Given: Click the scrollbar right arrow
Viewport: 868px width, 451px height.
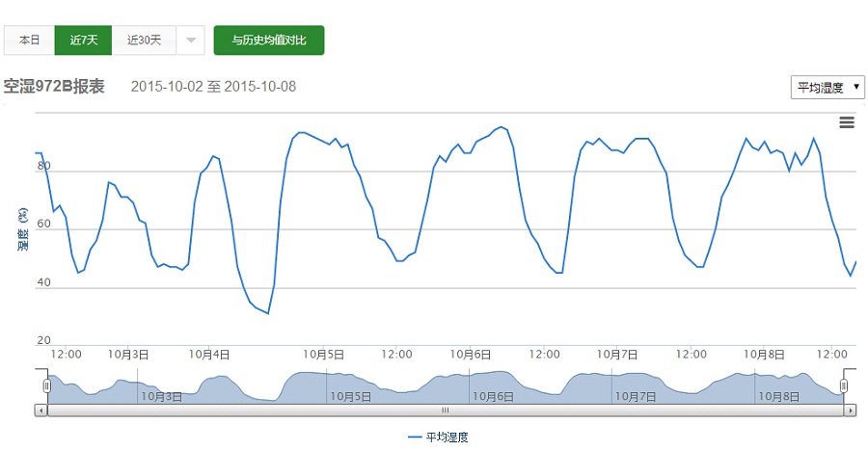Looking at the screenshot, I should [x=850, y=410].
